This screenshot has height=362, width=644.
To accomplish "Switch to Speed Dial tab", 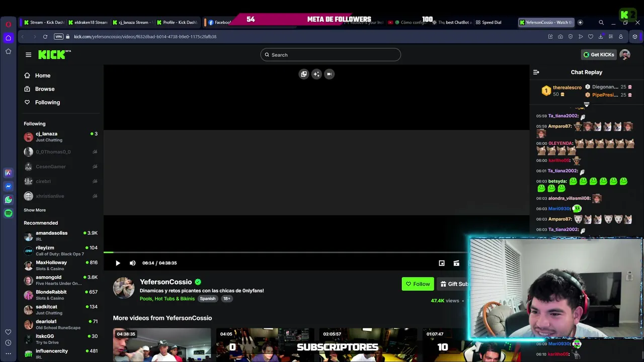I will [x=489, y=22].
